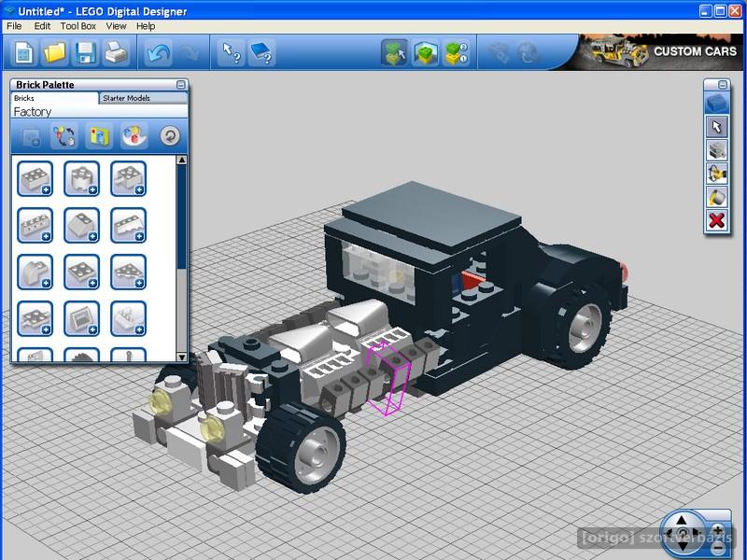The height and width of the screenshot is (560, 747).
Task: Open a model using the yellow folder icon
Action: (54, 52)
